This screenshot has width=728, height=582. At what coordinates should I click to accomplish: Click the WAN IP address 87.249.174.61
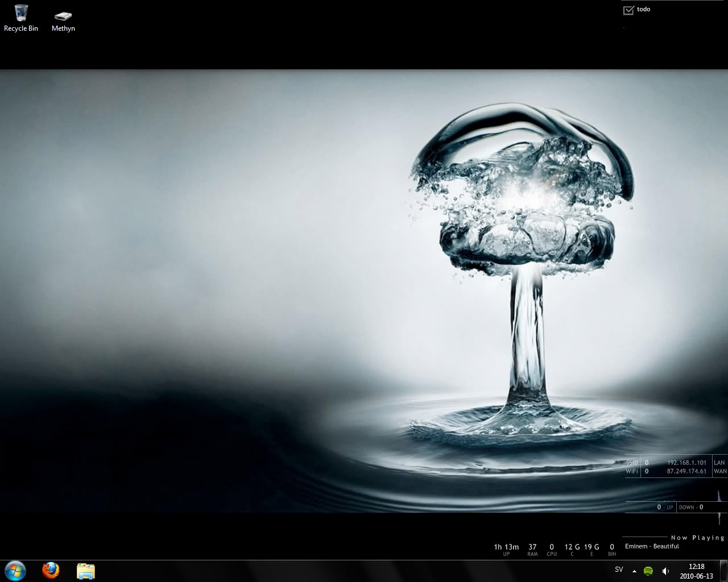pyautogui.click(x=686, y=471)
